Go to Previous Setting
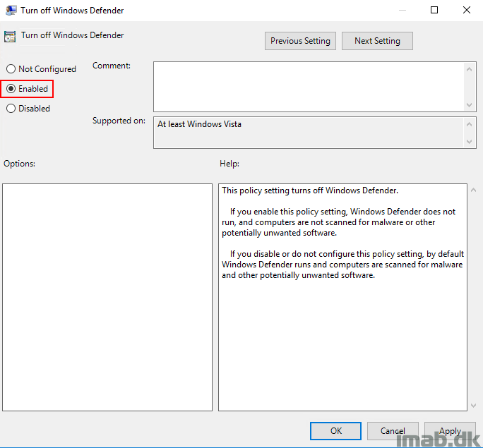 point(300,41)
